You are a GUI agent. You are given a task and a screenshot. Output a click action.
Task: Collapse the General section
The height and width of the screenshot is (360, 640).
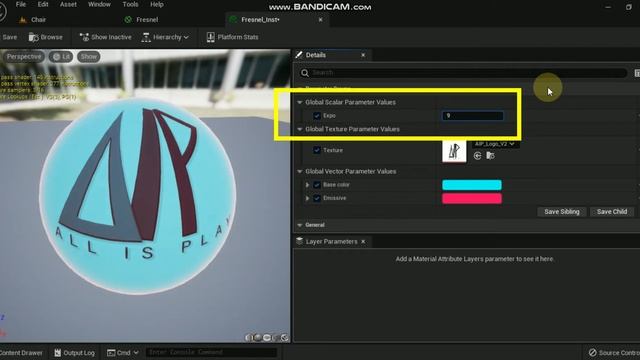tap(300, 225)
